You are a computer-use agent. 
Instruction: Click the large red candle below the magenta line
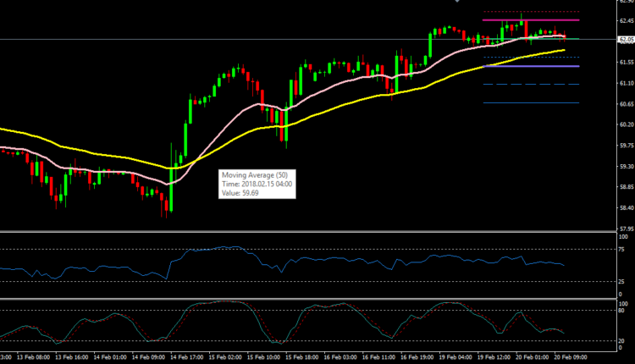tap(527, 30)
